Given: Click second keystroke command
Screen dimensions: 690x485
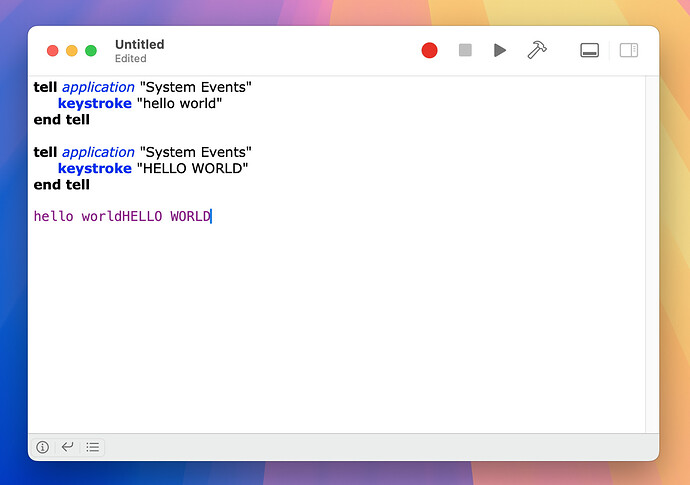Looking at the screenshot, I should point(95,169).
